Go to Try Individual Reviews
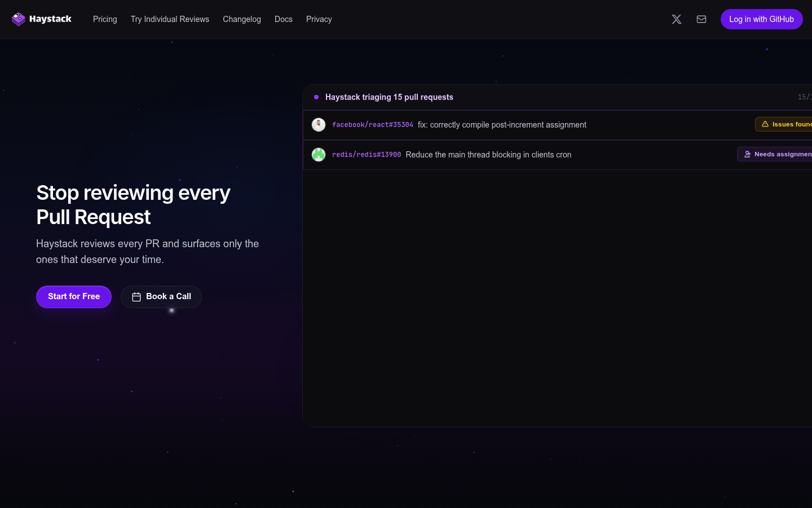Image resolution: width=812 pixels, height=508 pixels. (170, 19)
